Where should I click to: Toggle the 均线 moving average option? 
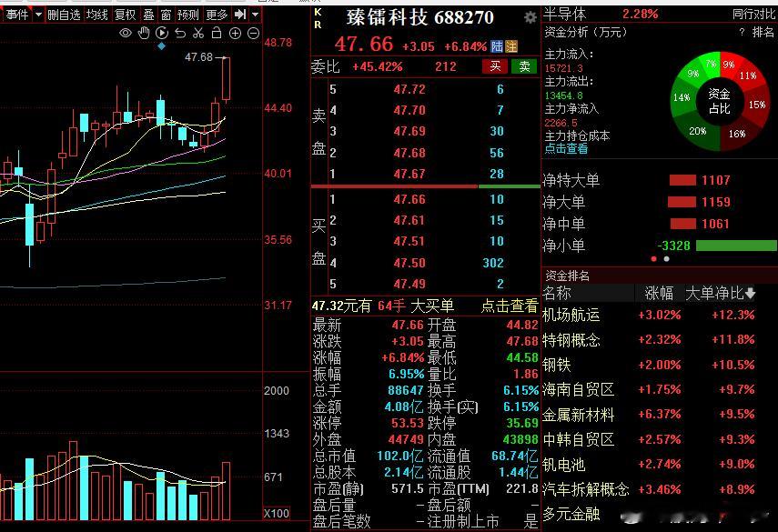96,15
